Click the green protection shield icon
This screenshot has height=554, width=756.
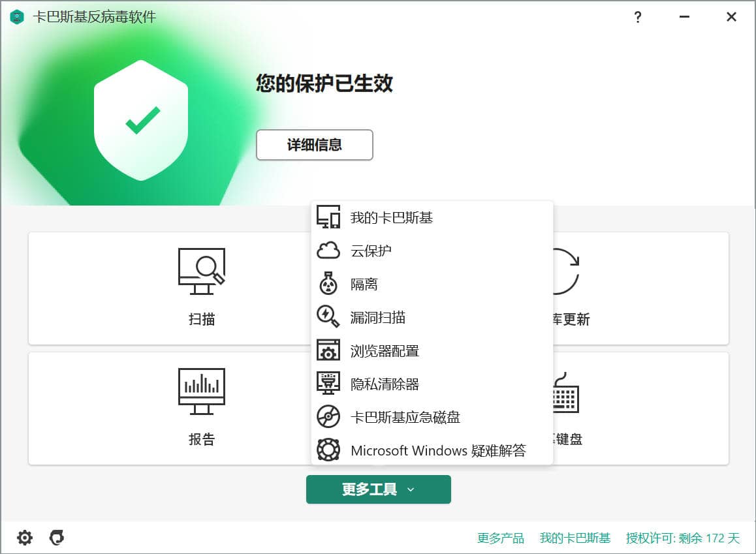coord(141,121)
